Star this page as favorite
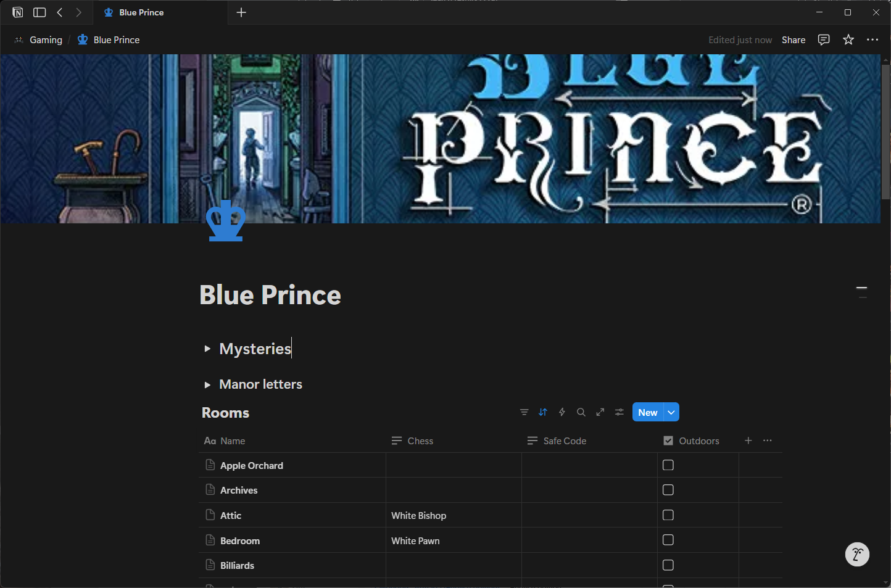This screenshot has height=588, width=891. click(x=848, y=39)
